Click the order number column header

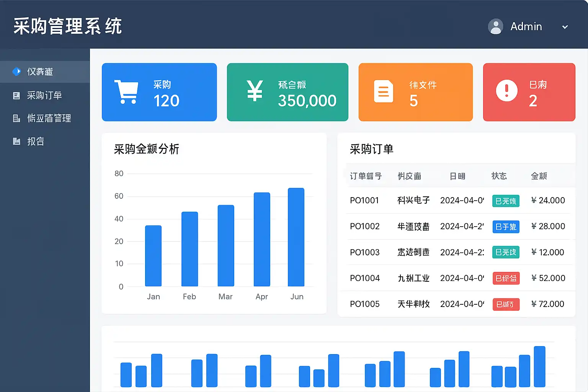click(366, 176)
